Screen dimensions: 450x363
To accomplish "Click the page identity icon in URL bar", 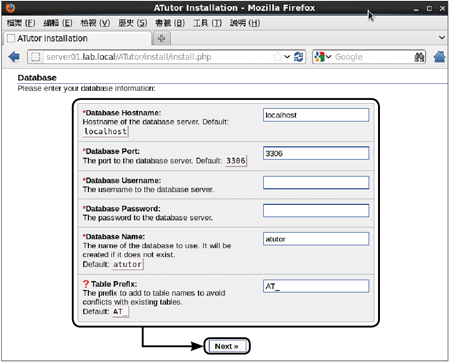I will pyautogui.click(x=35, y=57).
